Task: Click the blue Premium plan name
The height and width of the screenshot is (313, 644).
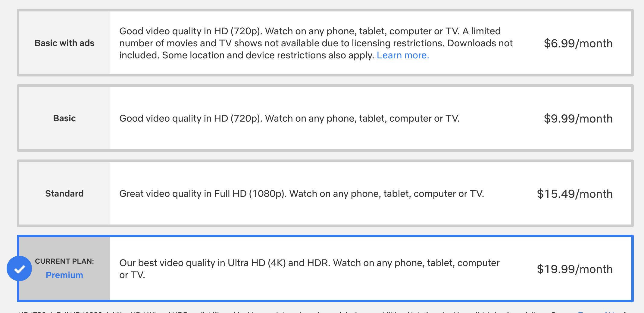Action: [64, 275]
